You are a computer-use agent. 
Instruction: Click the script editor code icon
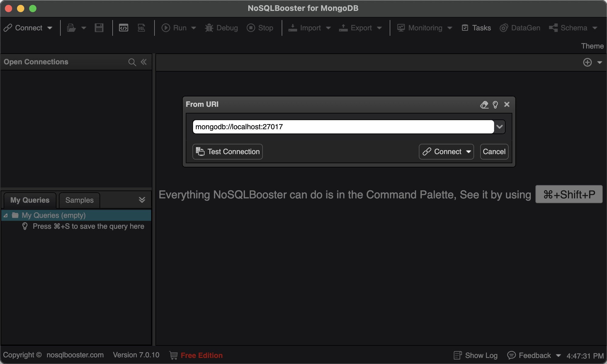124,28
